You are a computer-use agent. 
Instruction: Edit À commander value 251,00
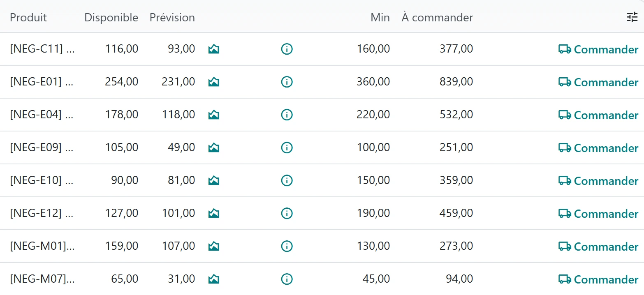click(456, 147)
